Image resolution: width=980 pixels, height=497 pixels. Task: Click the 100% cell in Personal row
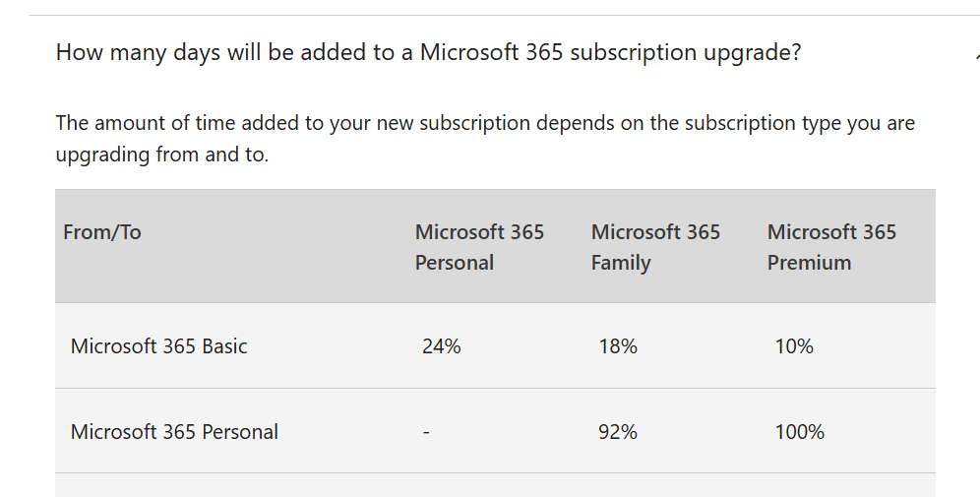(x=799, y=431)
